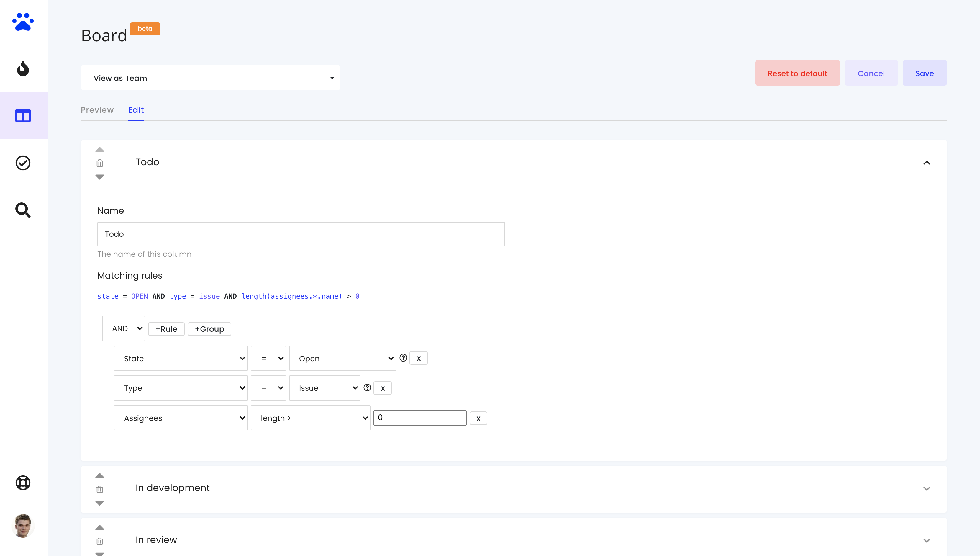Remove the Type rule
Viewport: 980px width, 556px height.
pos(383,388)
